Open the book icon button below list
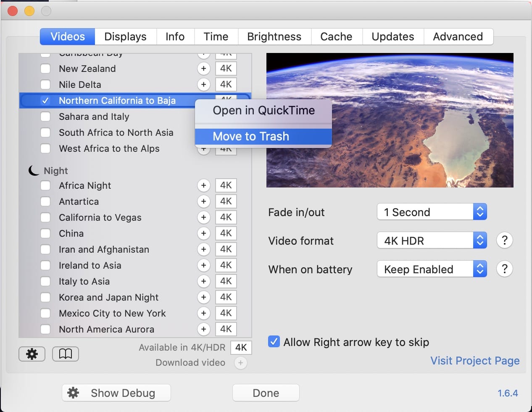Viewport: 532px width, 412px height. (x=66, y=354)
